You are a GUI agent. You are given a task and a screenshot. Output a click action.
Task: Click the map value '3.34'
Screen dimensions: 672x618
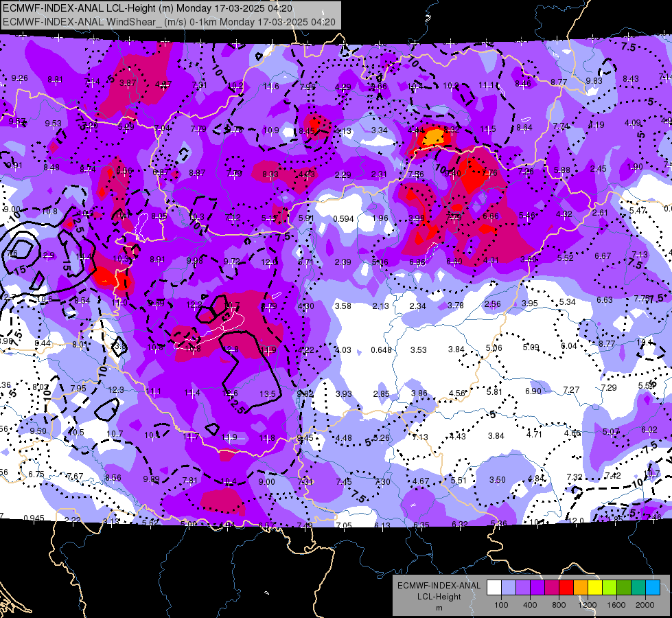(x=380, y=130)
